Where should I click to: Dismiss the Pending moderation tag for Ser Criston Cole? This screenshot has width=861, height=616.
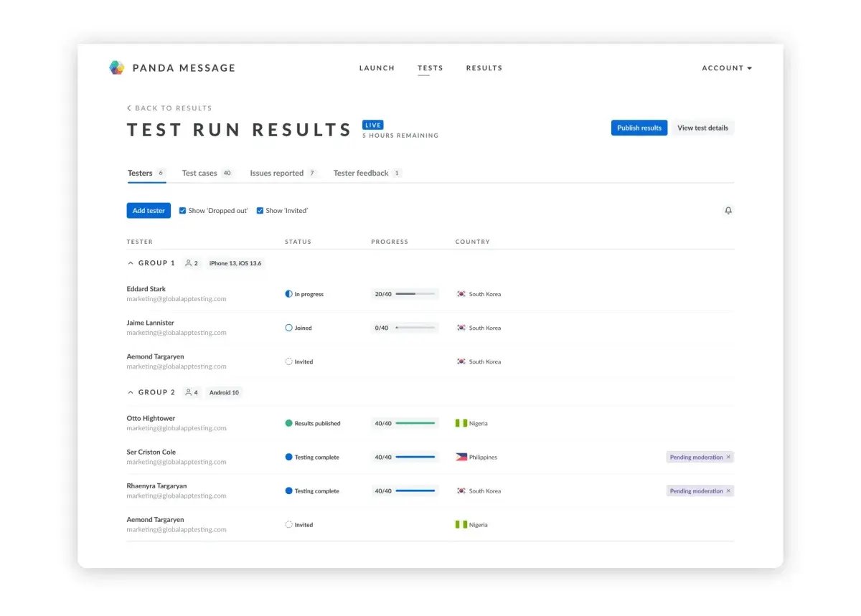728,457
